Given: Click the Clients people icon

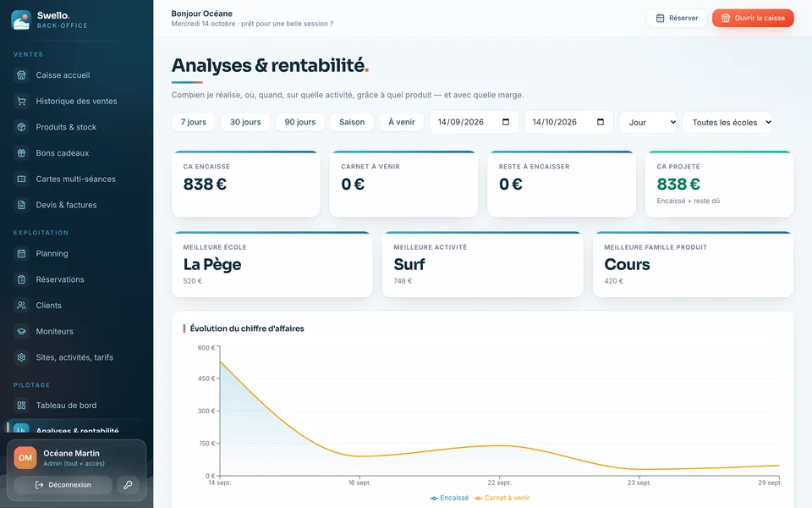Looking at the screenshot, I should click(x=21, y=306).
